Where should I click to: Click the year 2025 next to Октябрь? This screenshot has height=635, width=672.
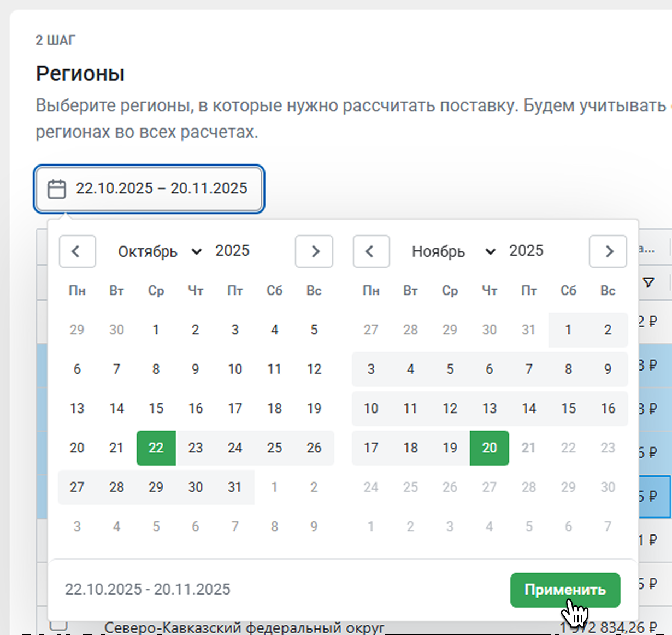click(232, 251)
